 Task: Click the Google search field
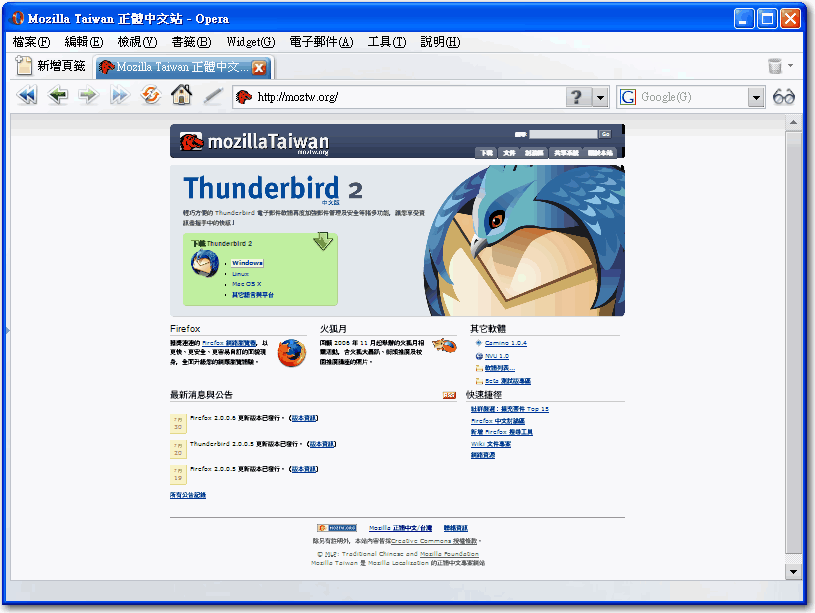pos(693,97)
